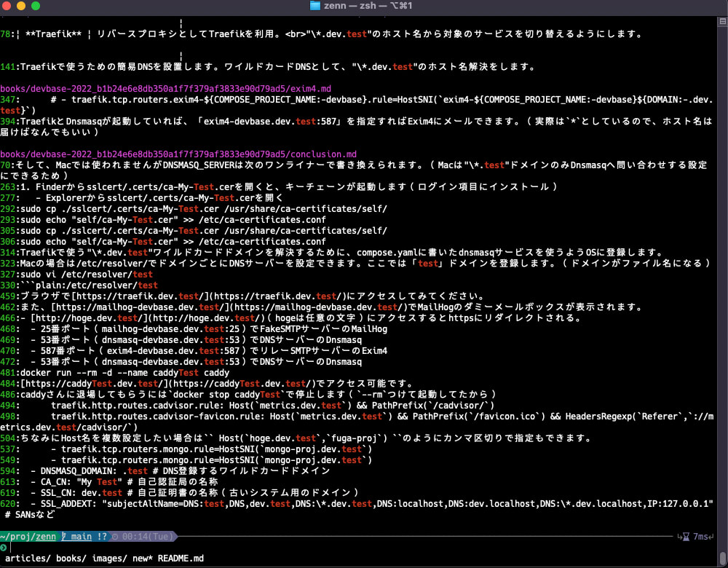This screenshot has width=728, height=568.
Task: Click line number 347 in the exim4.md results
Action: [x=8, y=99]
